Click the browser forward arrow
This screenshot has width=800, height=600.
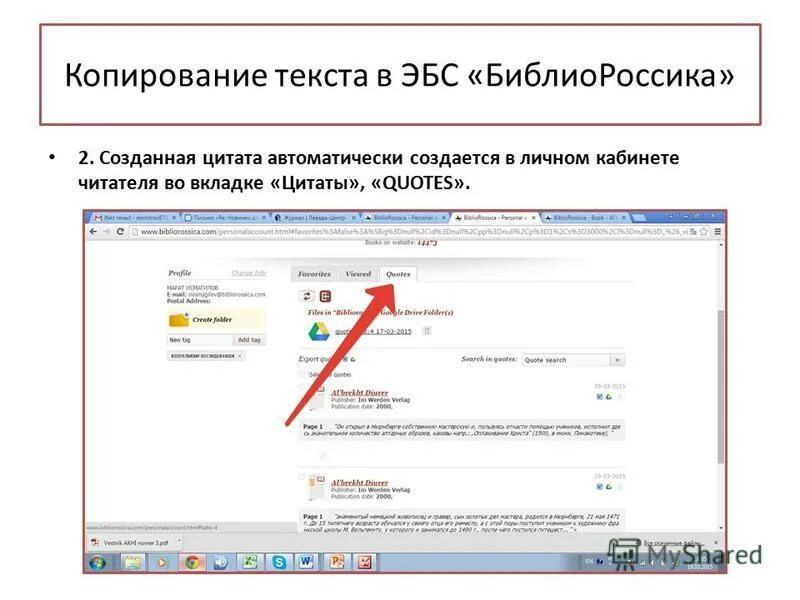[x=107, y=232]
